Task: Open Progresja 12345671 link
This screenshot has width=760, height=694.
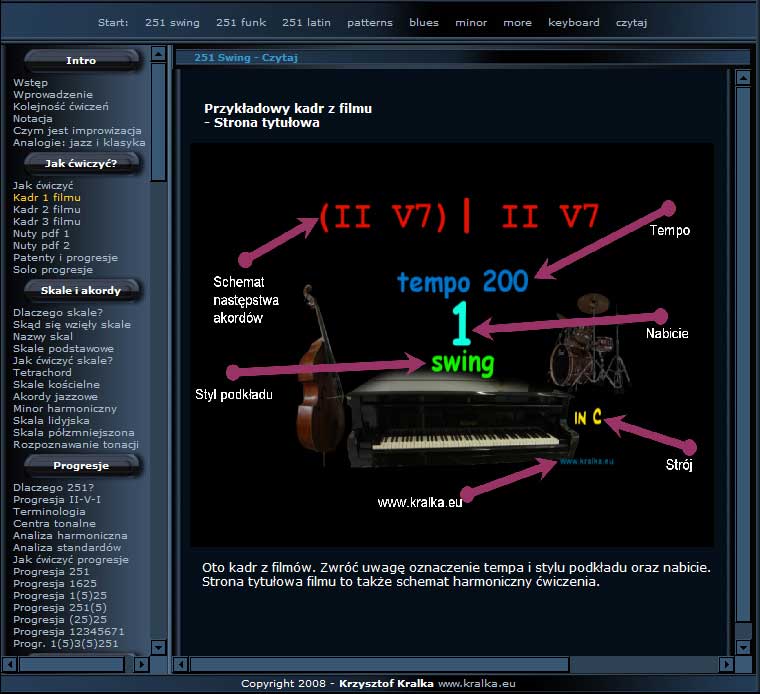Action: click(x=69, y=631)
